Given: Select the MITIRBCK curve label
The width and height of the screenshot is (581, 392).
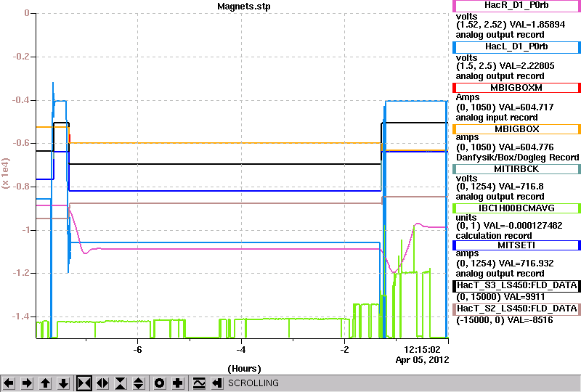Looking at the screenshot, I should [516, 169].
